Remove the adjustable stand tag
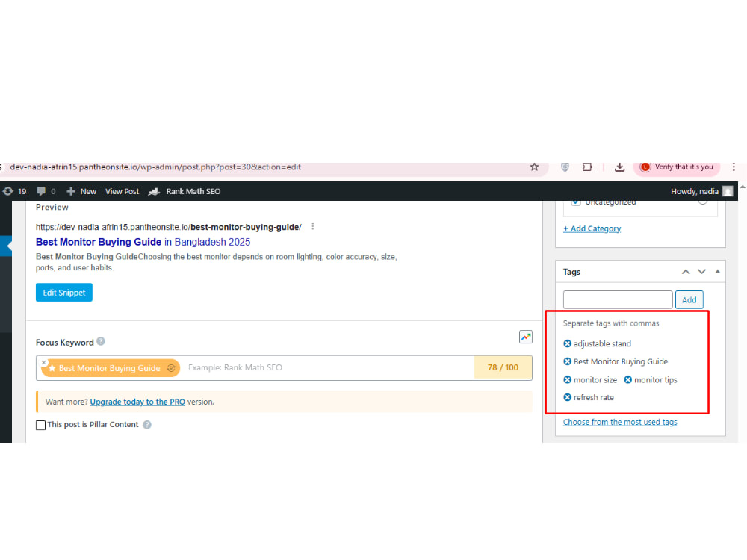 tap(568, 343)
